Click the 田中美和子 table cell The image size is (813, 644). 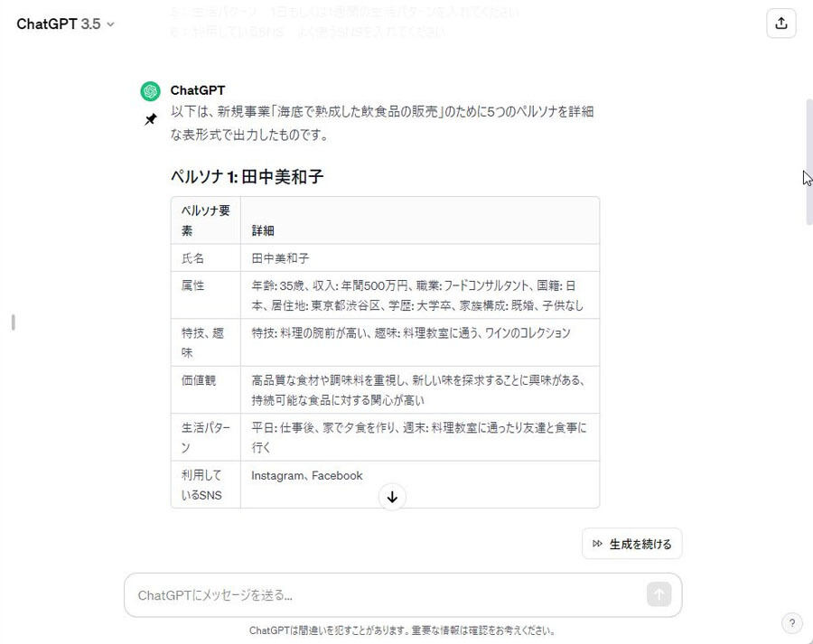419,257
